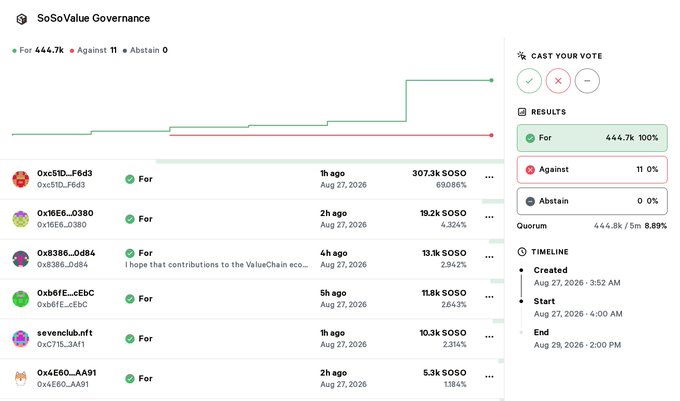Cast a For vote with checkmark button
This screenshot has height=401, width=680.
coord(529,81)
